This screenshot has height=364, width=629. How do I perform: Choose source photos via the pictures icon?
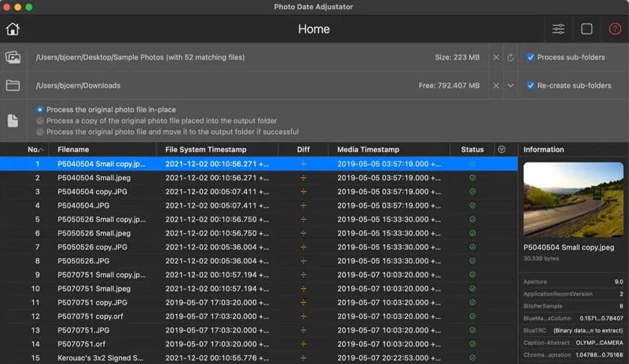(13, 57)
